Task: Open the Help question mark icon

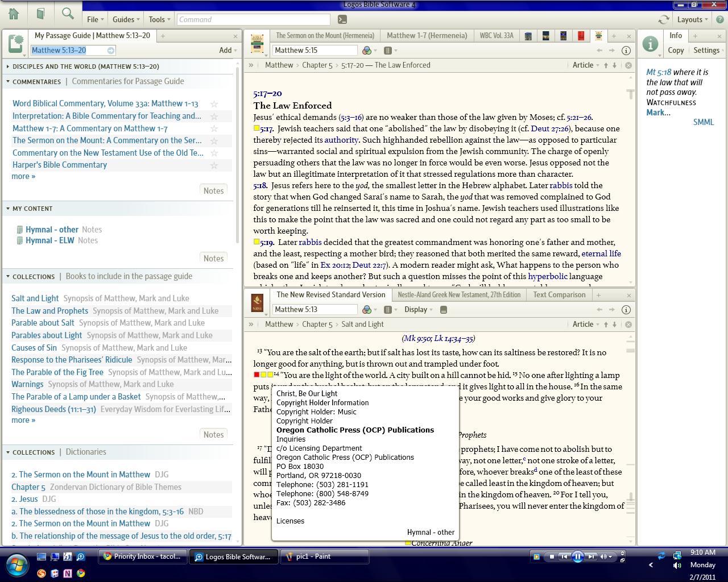Action: coord(719,19)
